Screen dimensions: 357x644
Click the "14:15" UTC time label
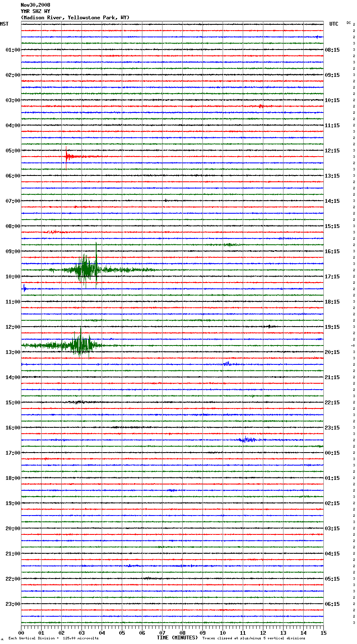tap(332, 201)
